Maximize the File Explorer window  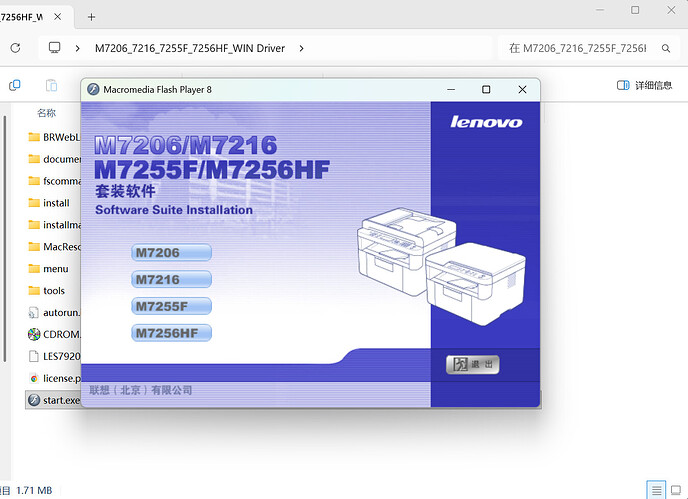[x=635, y=10]
